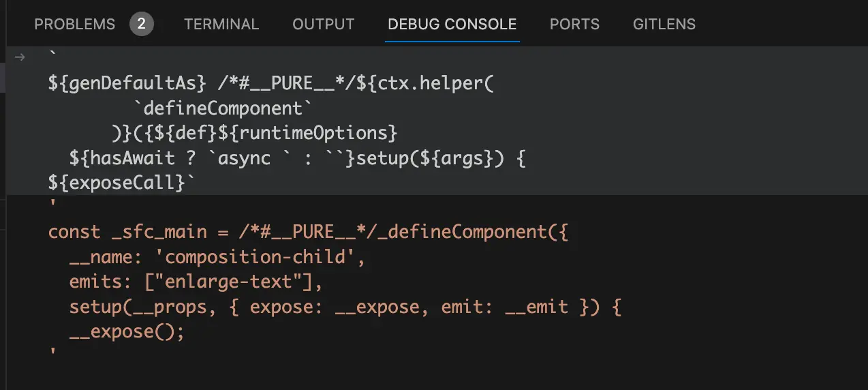Switch to the GITLENS tab

(664, 25)
